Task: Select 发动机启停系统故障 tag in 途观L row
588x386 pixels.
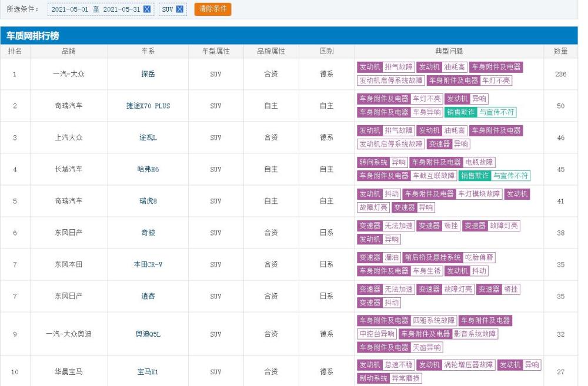Action: coord(391,144)
